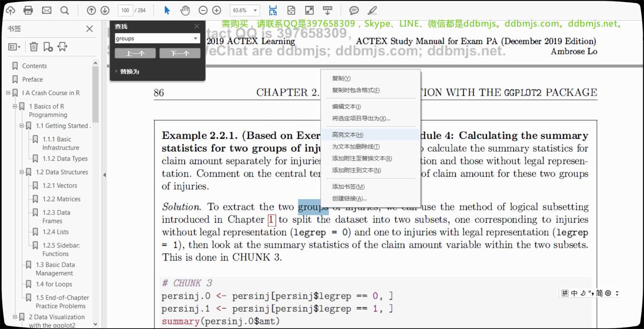This screenshot has width=644, height=329.
Task: Open bookmark options menu dropdown
Action: pos(14,47)
